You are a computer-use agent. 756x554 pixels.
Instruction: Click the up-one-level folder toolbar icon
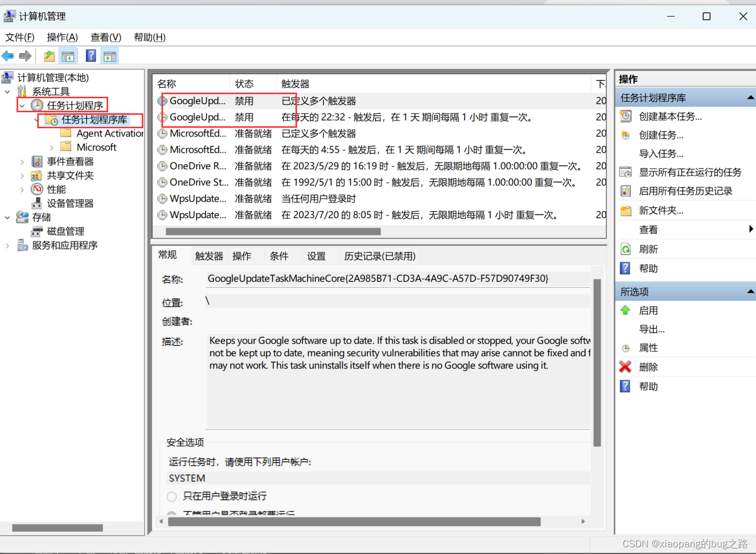point(49,56)
